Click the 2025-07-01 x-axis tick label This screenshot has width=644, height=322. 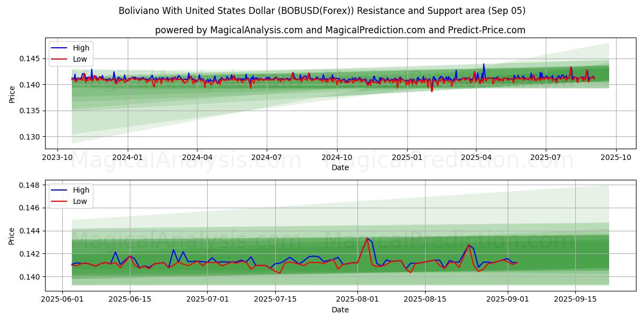click(x=207, y=299)
